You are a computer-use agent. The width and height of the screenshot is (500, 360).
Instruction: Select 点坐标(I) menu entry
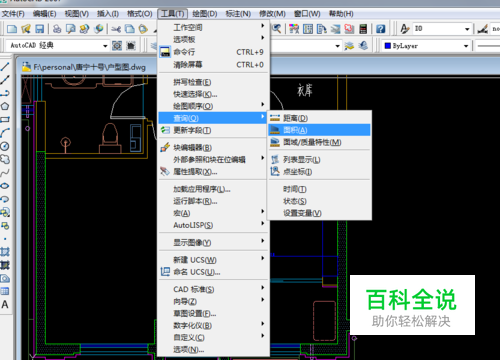click(319, 172)
